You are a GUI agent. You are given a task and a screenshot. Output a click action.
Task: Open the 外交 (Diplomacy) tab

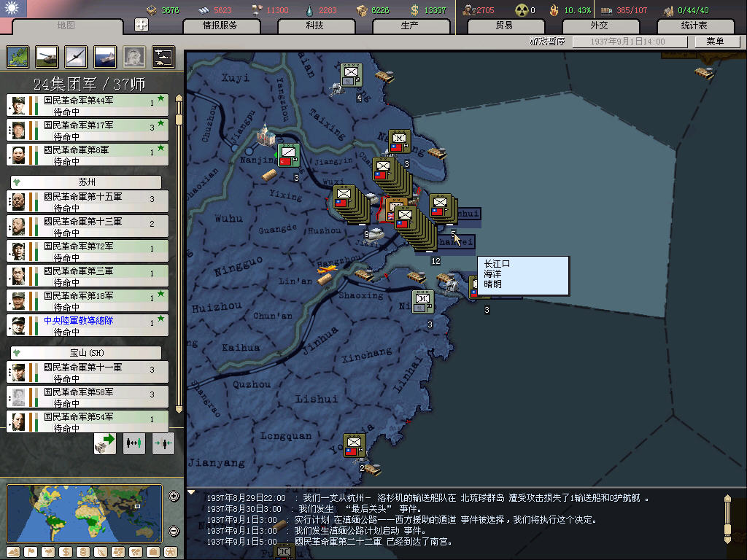pos(598,26)
